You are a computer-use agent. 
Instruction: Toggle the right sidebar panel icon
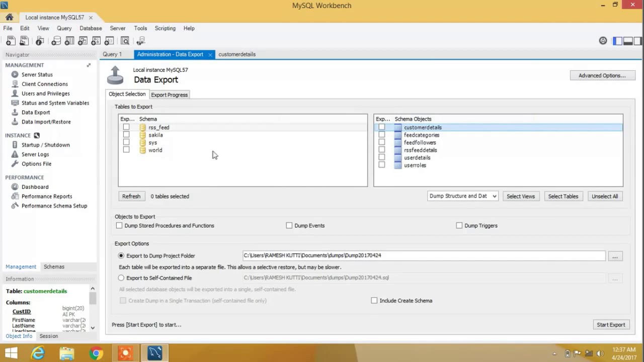coord(637,41)
